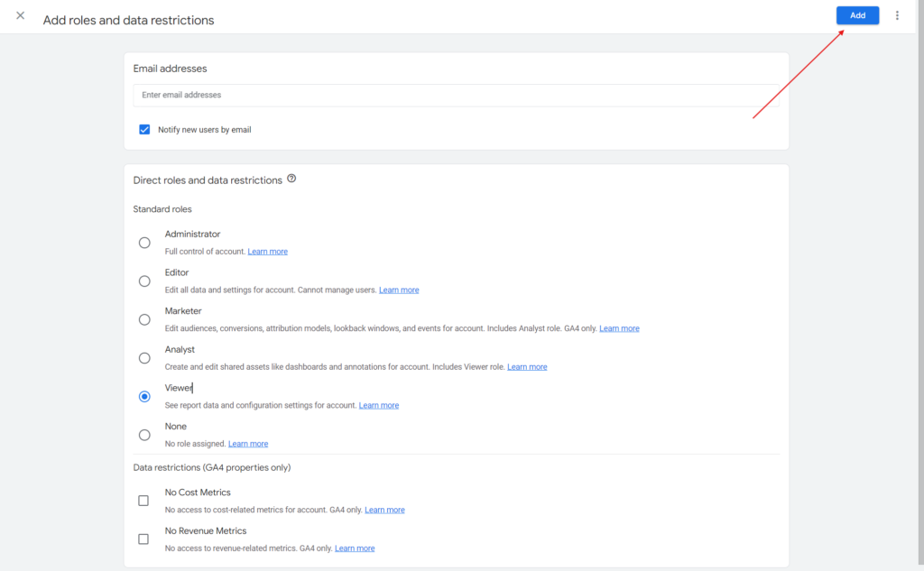This screenshot has height=571, width=924.
Task: Click the blue Add button
Action: tap(857, 15)
